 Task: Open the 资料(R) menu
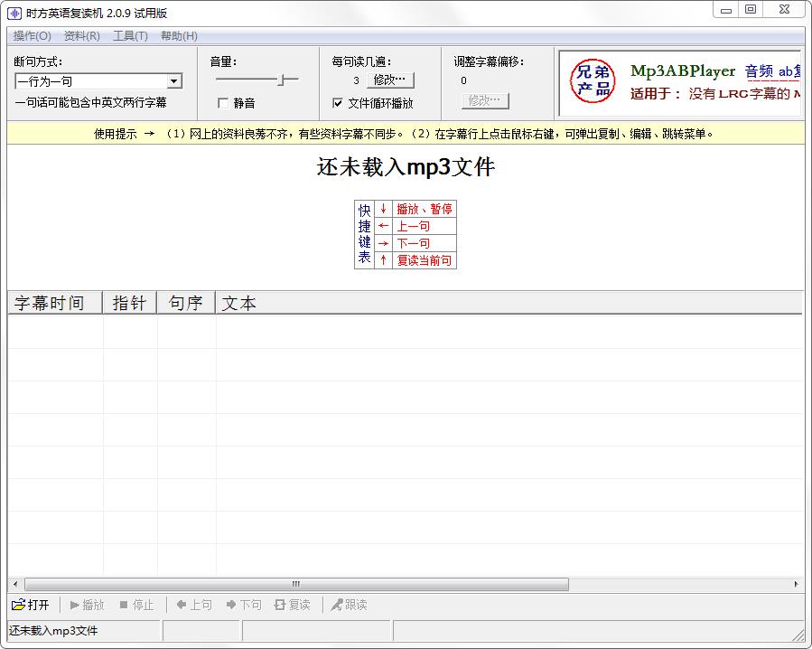(81, 36)
